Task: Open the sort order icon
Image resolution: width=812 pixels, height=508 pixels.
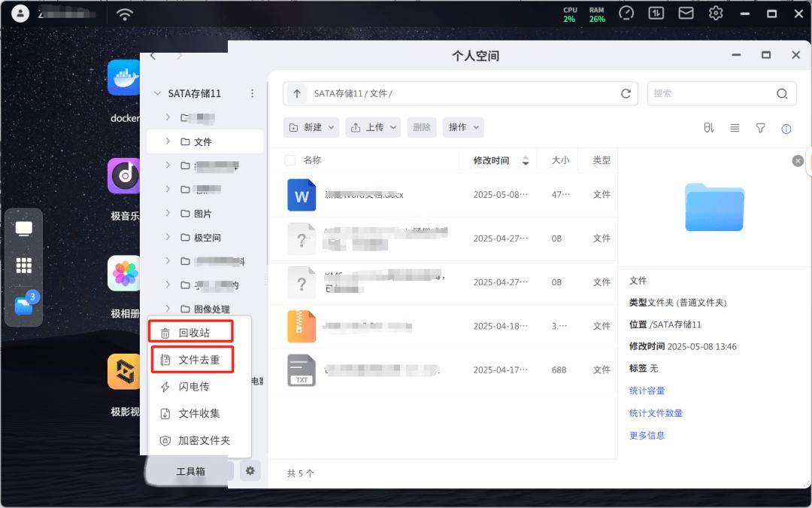Action: (709, 127)
